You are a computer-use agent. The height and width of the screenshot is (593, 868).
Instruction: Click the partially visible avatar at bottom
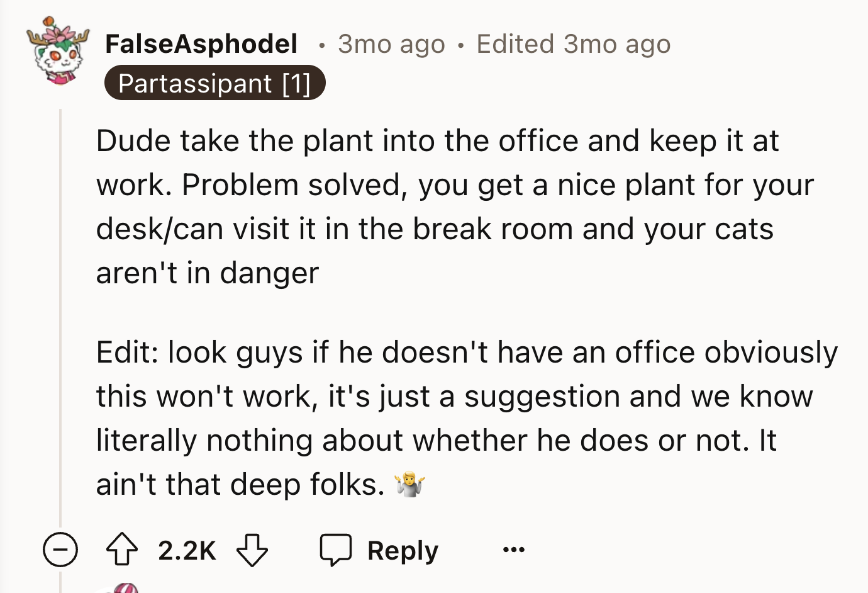pos(120,588)
